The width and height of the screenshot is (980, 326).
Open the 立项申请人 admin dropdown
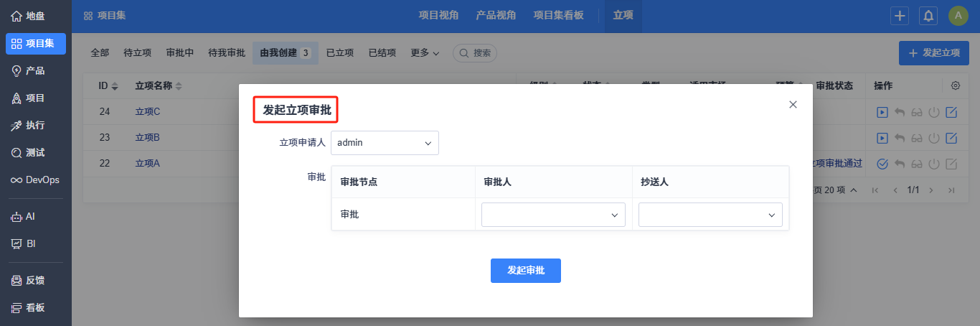385,143
